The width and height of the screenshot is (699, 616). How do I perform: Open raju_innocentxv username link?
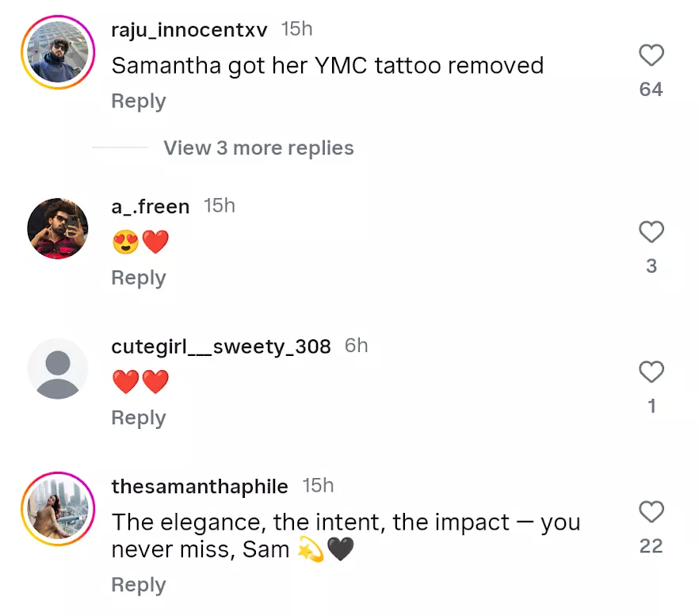(189, 29)
